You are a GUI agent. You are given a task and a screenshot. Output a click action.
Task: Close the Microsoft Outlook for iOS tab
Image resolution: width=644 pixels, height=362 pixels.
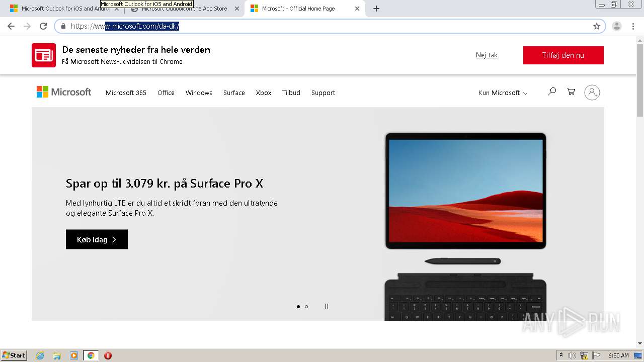click(117, 9)
